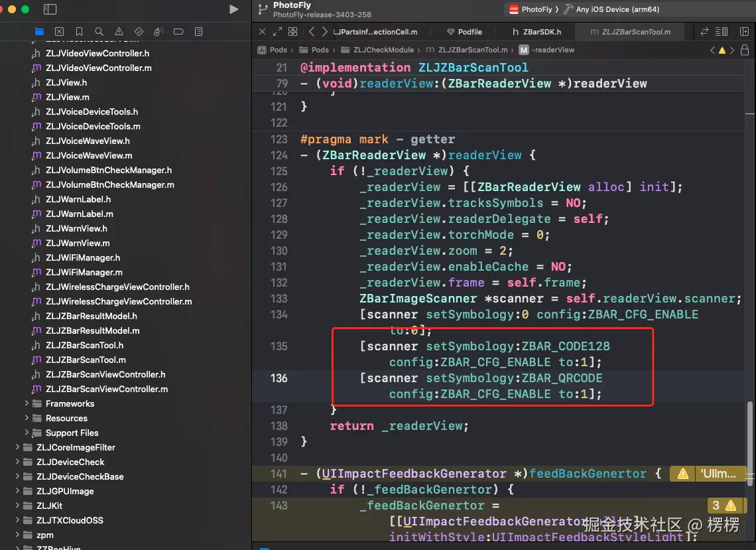The image size is (756, 550).
Task: Click the Pods project breadcrumb
Action: pos(273,50)
